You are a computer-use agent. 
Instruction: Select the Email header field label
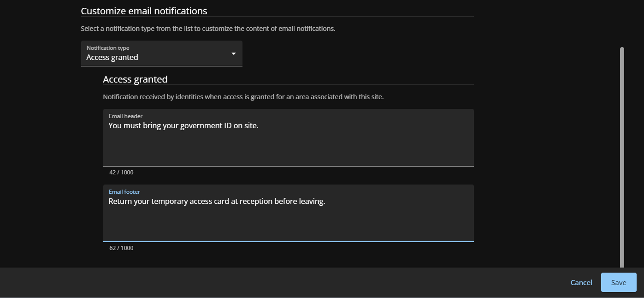click(x=125, y=116)
